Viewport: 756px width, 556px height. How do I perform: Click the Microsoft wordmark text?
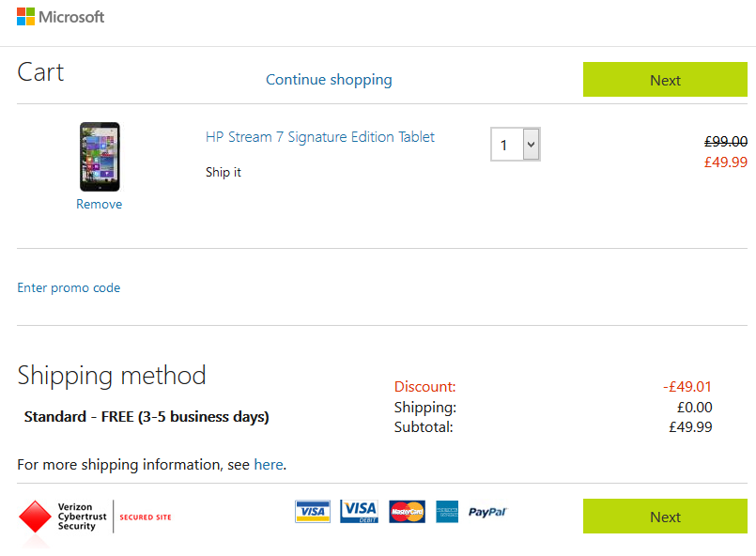pos(71,17)
